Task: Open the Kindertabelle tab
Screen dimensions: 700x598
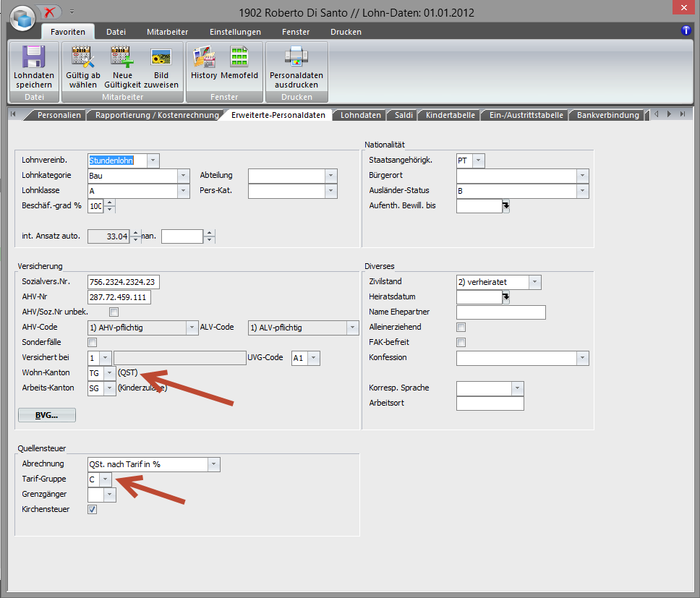Action: coord(450,115)
